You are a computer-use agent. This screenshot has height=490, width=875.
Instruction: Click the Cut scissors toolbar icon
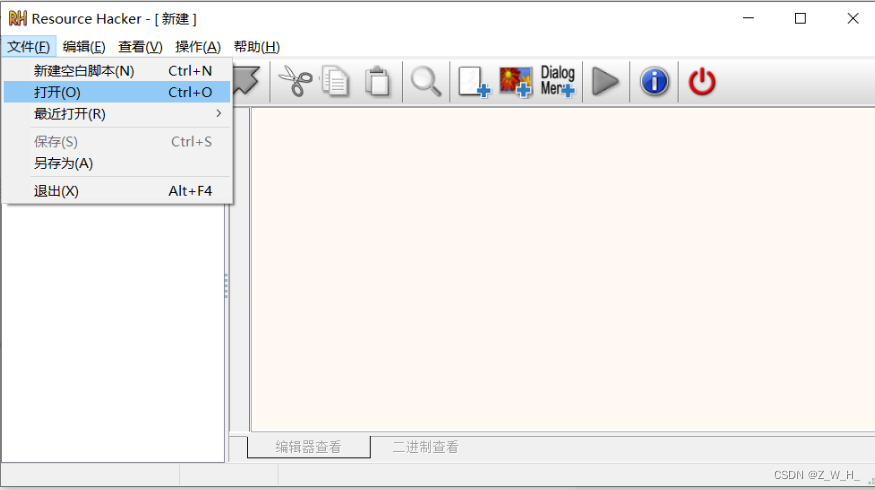[295, 81]
